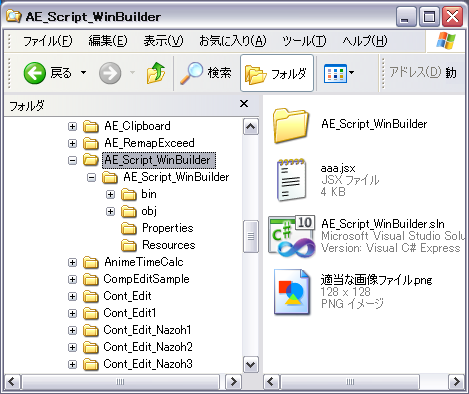Image resolution: width=469 pixels, height=394 pixels.
Task: Select Cont_Edit_Nazoh3 folder label in tree
Action: pos(148,364)
